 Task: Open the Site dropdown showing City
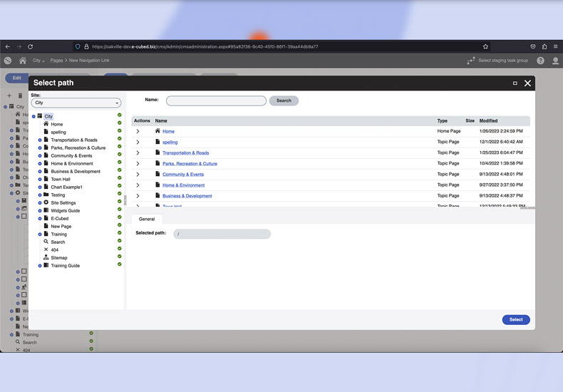click(76, 103)
